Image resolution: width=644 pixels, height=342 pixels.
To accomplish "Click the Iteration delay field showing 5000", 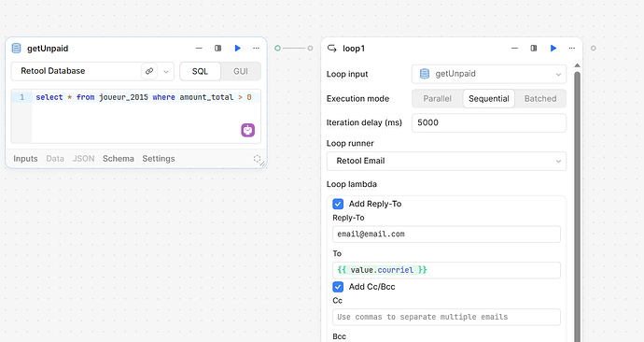I will (x=489, y=123).
